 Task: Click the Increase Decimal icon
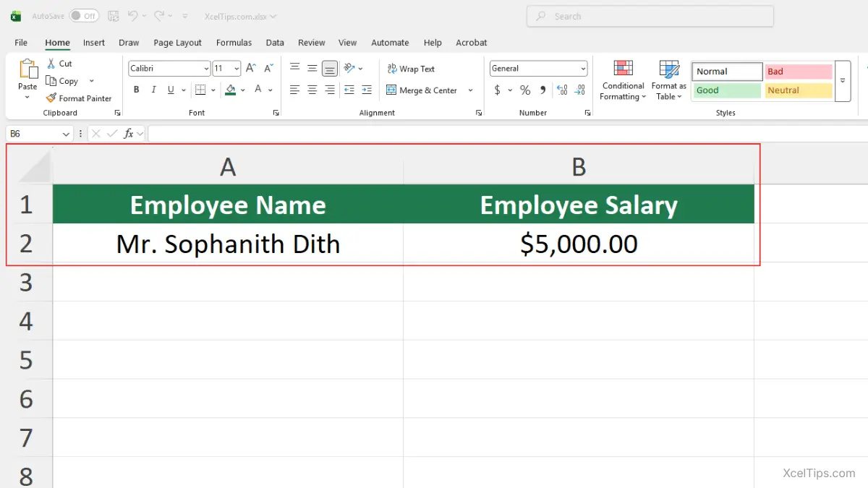click(562, 90)
